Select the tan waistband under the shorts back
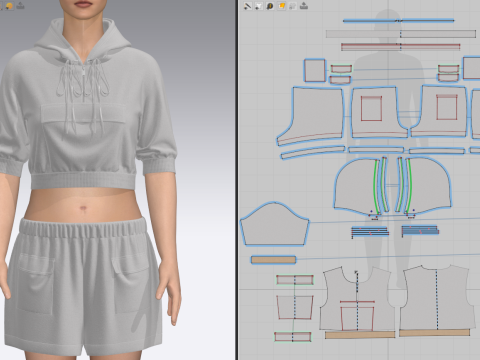The height and width of the screenshot is (360, 480). (x=435, y=332)
